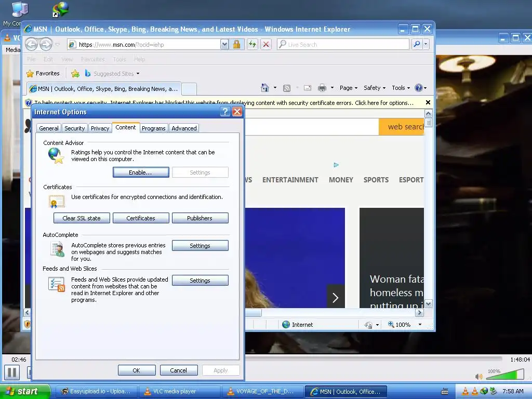Open the Favorites star panel

pyautogui.click(x=43, y=73)
